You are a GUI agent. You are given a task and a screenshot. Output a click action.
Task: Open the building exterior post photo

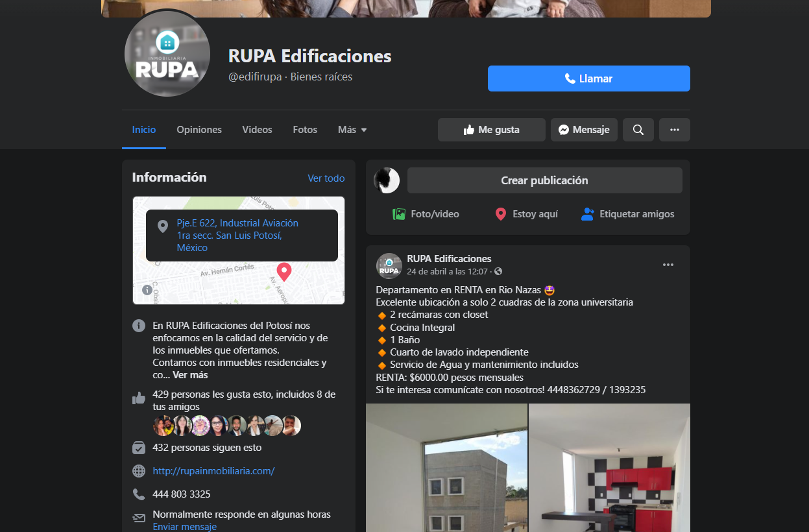(x=446, y=468)
